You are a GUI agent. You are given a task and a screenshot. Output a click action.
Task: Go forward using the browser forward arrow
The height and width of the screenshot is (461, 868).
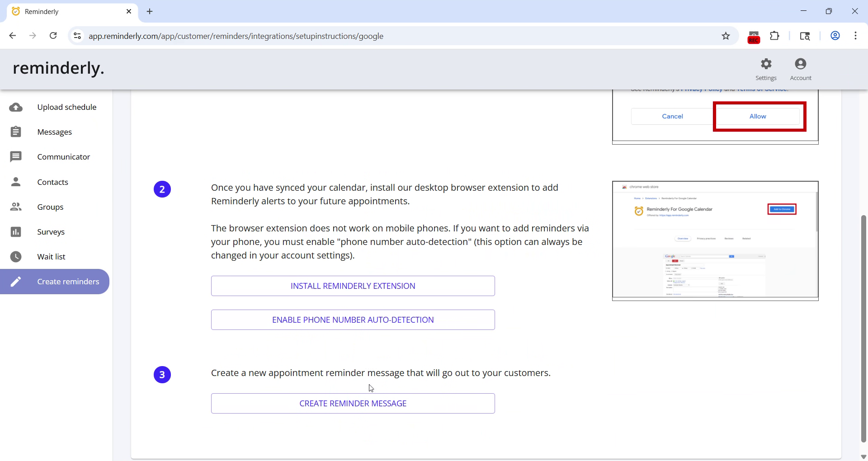pyautogui.click(x=33, y=36)
